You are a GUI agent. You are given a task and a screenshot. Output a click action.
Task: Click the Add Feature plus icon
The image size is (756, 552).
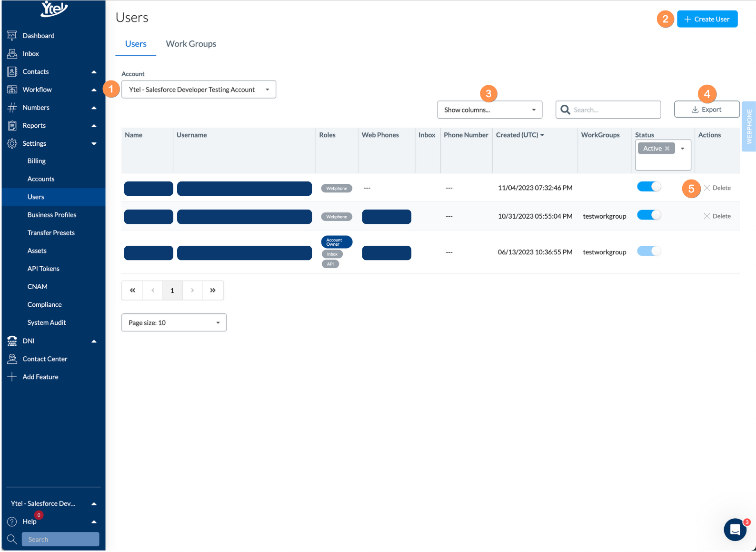(12, 377)
